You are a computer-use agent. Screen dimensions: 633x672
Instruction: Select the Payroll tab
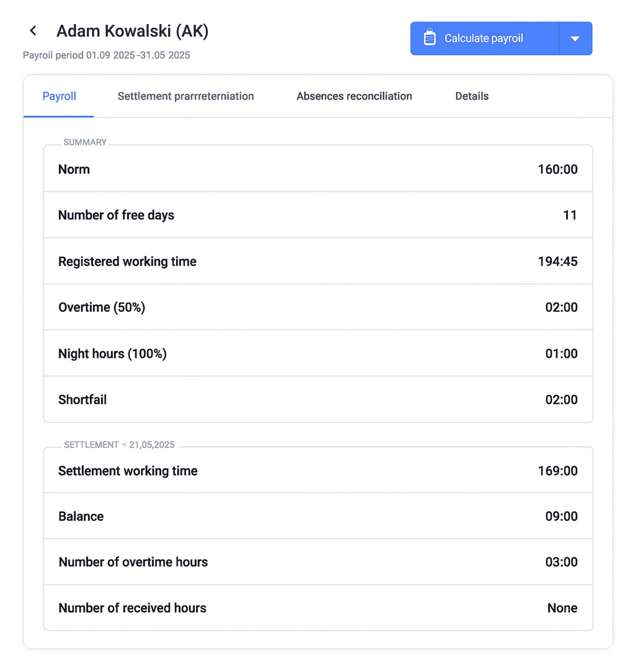[x=59, y=96]
